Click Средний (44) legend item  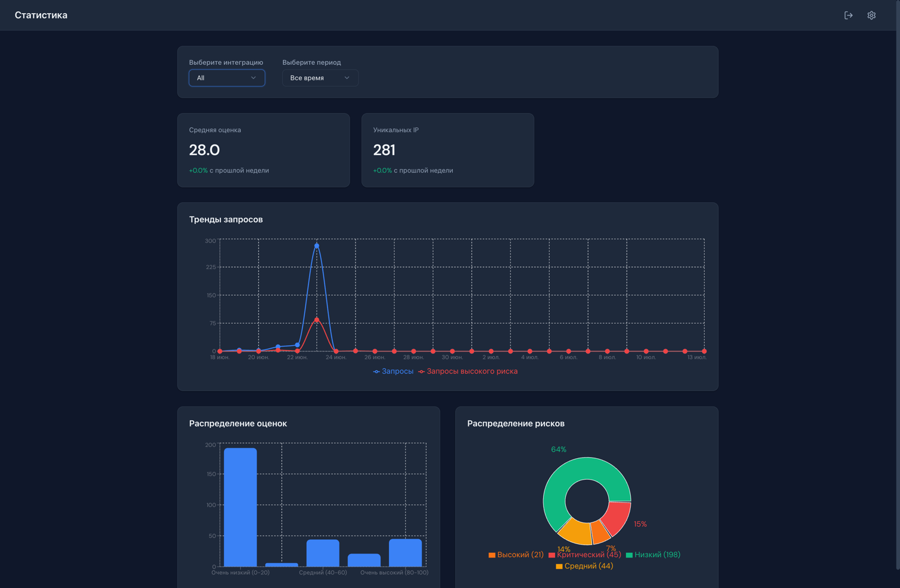584,566
